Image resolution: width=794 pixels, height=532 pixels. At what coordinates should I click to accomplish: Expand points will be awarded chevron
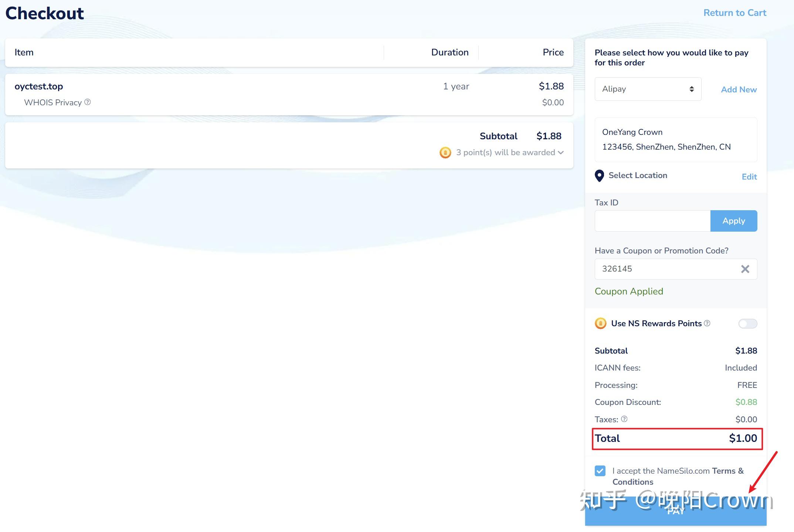(x=561, y=153)
